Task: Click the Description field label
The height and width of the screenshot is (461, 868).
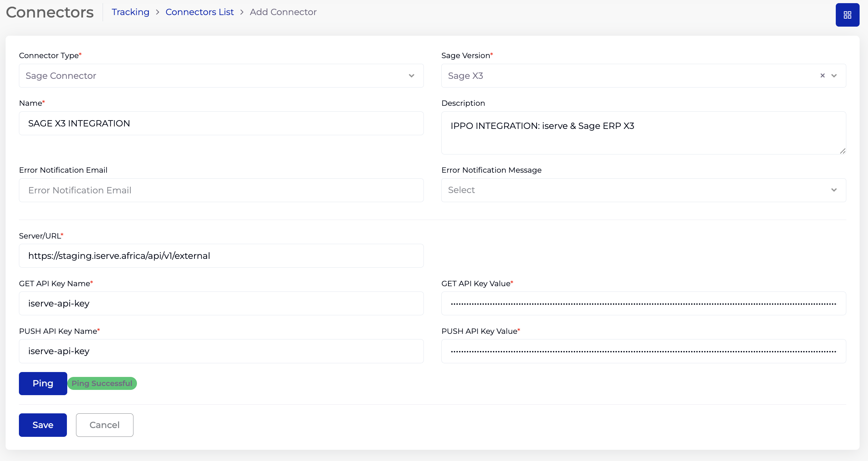Action: click(463, 103)
